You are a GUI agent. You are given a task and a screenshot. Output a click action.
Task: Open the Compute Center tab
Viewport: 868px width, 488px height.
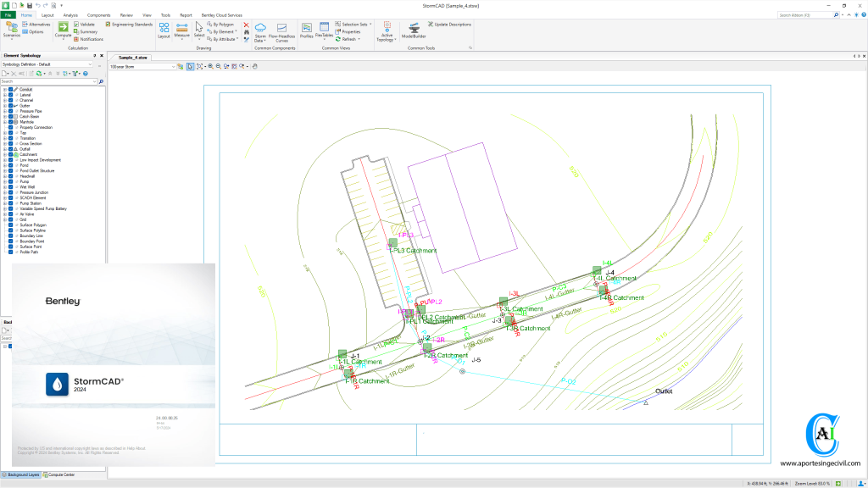(60, 474)
